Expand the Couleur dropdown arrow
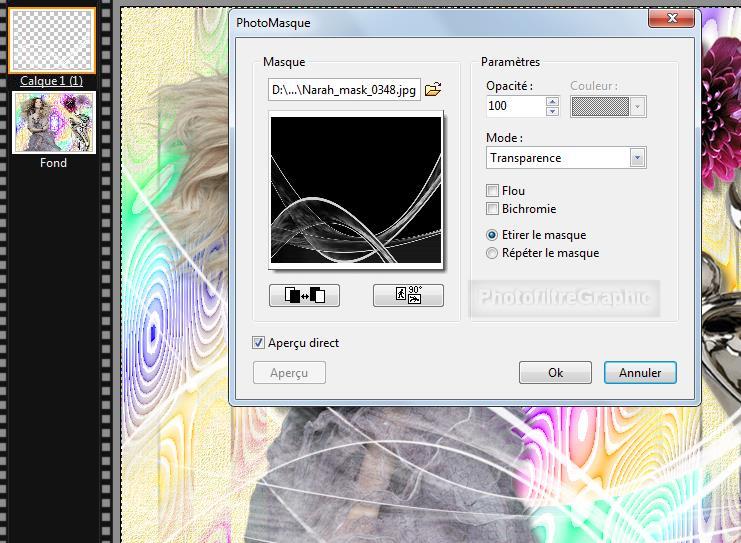 [638, 106]
